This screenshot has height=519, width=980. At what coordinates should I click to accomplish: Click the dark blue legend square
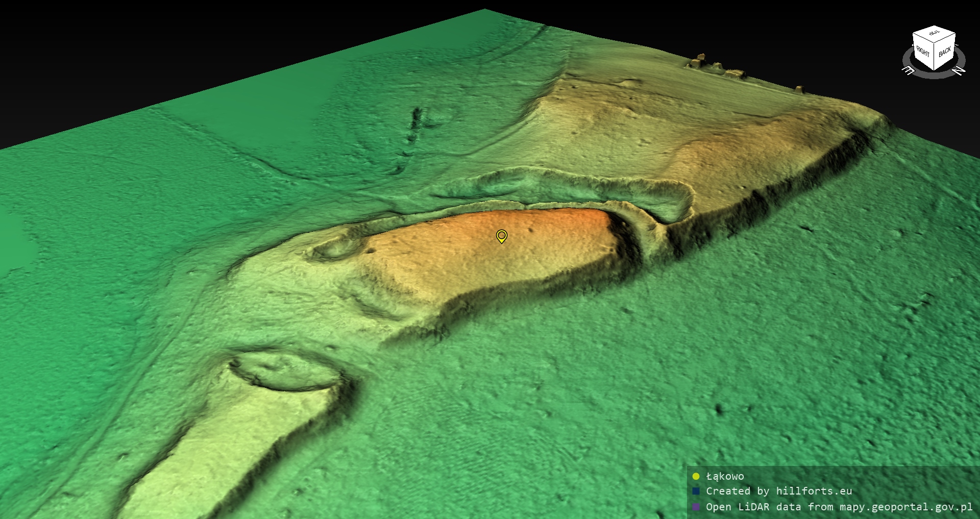click(x=696, y=491)
